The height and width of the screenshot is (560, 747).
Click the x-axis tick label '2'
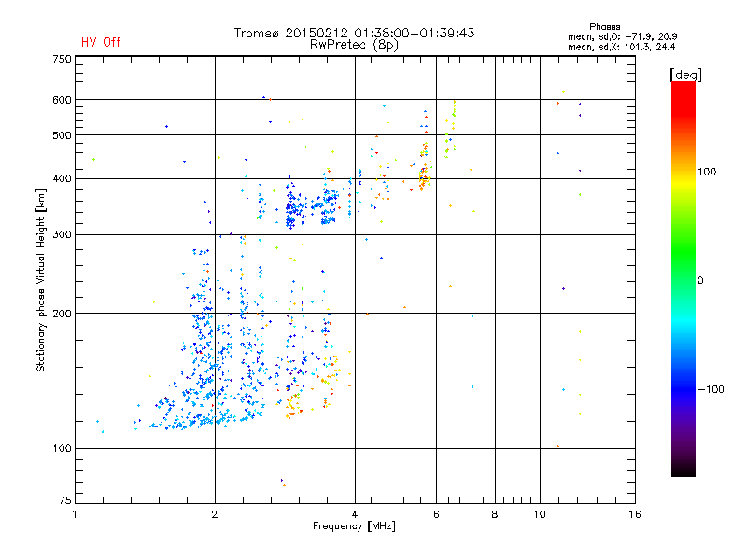tap(215, 514)
